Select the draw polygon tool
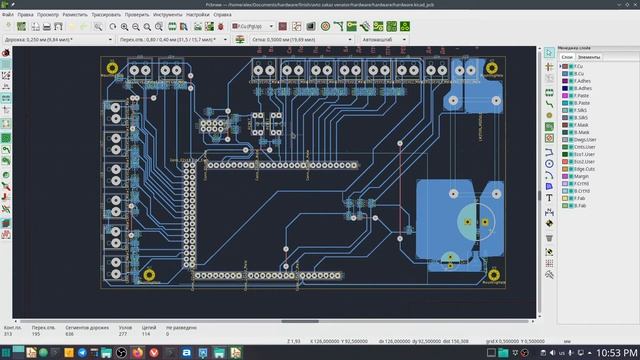The height and width of the screenshot is (360, 640). [x=549, y=187]
